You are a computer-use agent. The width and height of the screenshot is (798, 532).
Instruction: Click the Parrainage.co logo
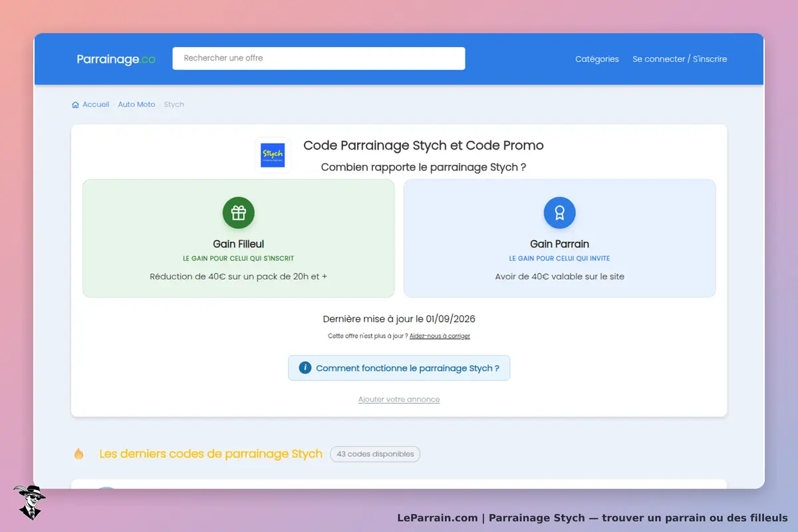click(x=116, y=59)
